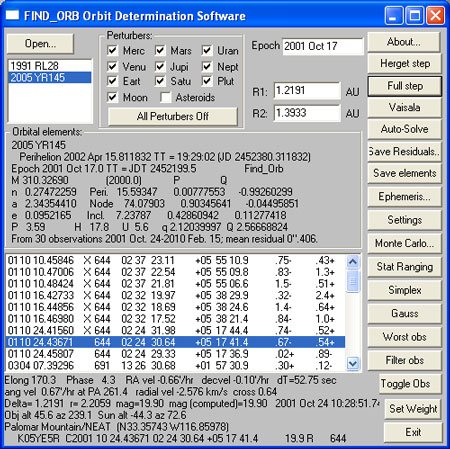
Task: Open Monte Carlo... options
Action: 405,243
